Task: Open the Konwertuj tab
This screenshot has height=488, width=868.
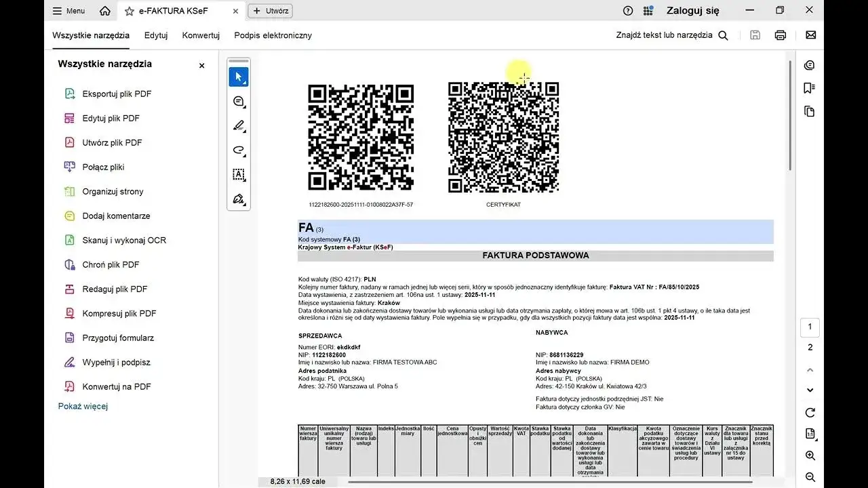Action: point(201,35)
